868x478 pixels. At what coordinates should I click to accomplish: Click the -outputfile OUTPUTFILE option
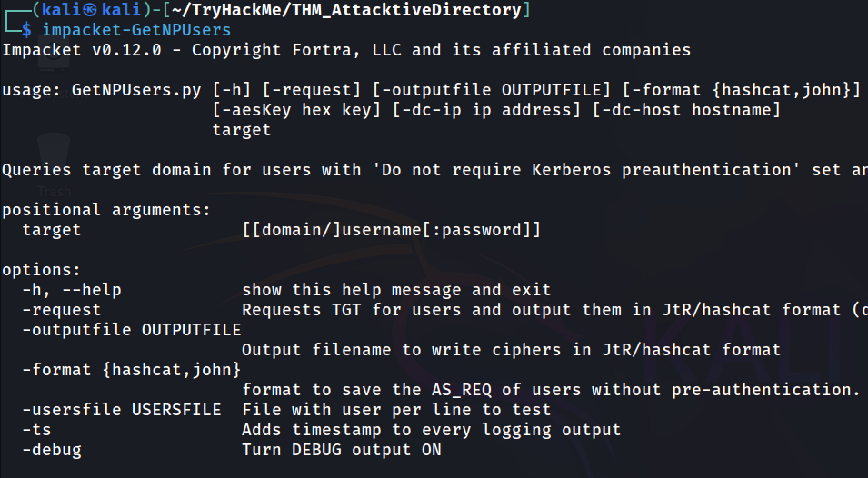click(132, 330)
